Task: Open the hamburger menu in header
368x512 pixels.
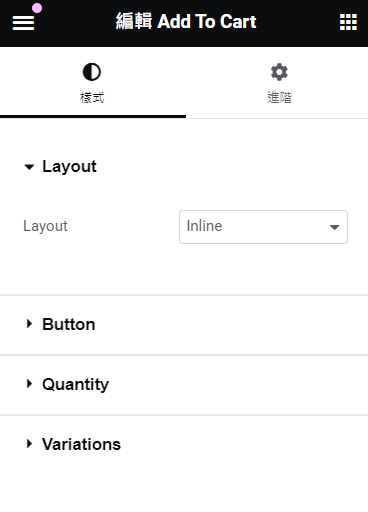Action: (23, 23)
